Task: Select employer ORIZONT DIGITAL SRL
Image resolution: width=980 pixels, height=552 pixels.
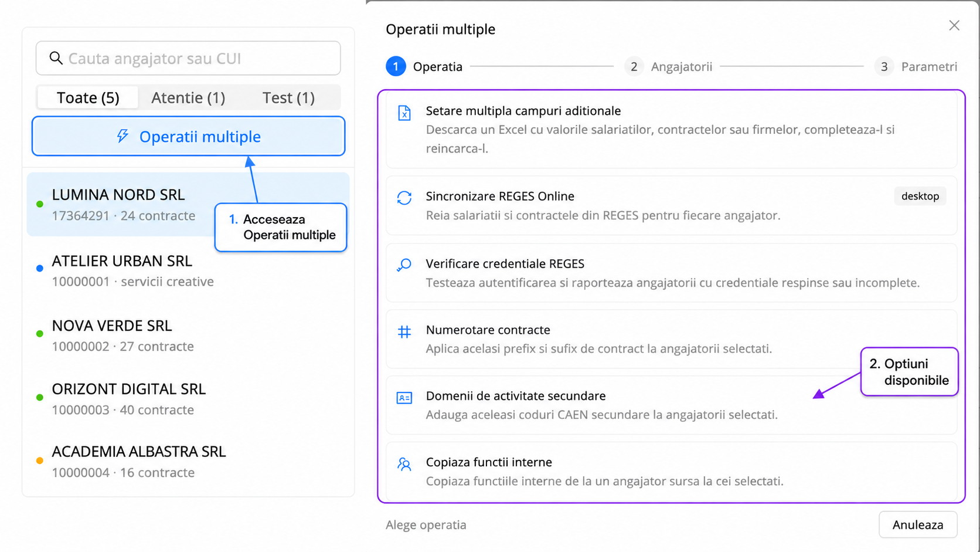Action: pos(188,399)
